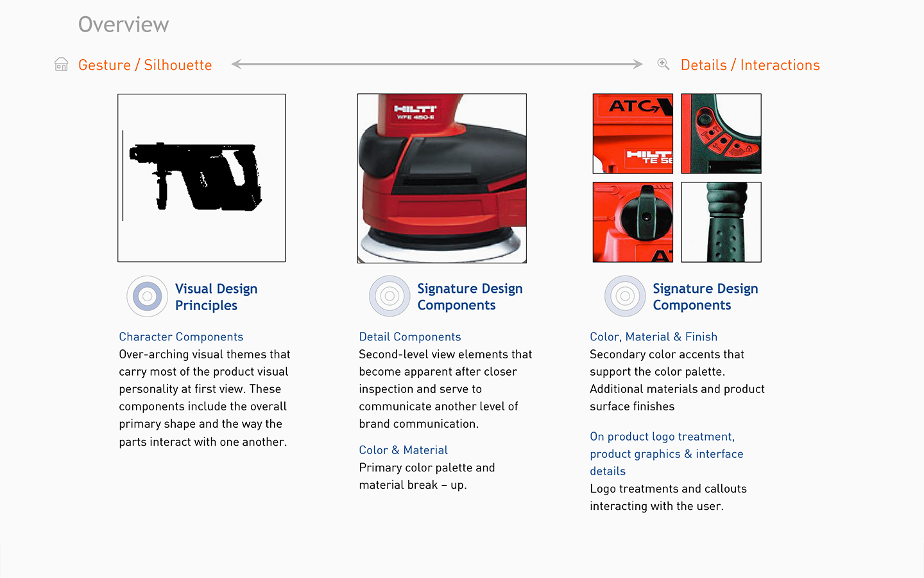
Task: Select the Detail Components subheading
Action: tap(410, 337)
